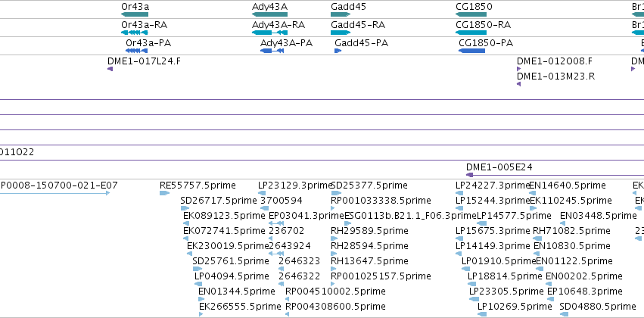This screenshot has width=644, height=318.
Task: Click RP001033338.5prime EST
Action: coord(333,208)
